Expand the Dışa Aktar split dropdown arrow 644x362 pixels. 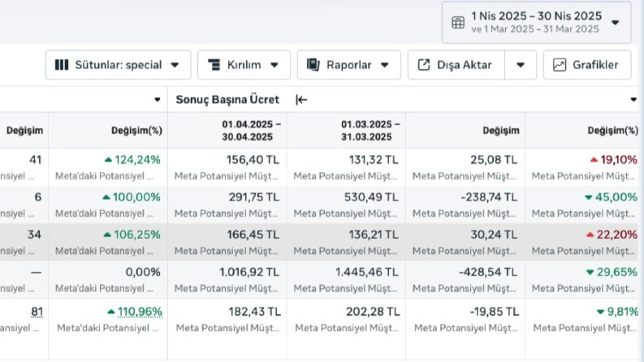pos(521,65)
